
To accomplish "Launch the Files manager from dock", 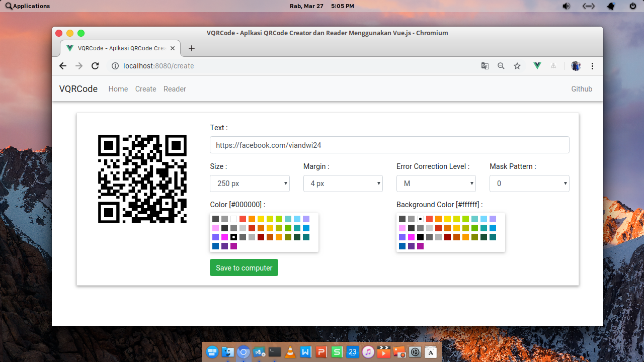I will point(228,352).
